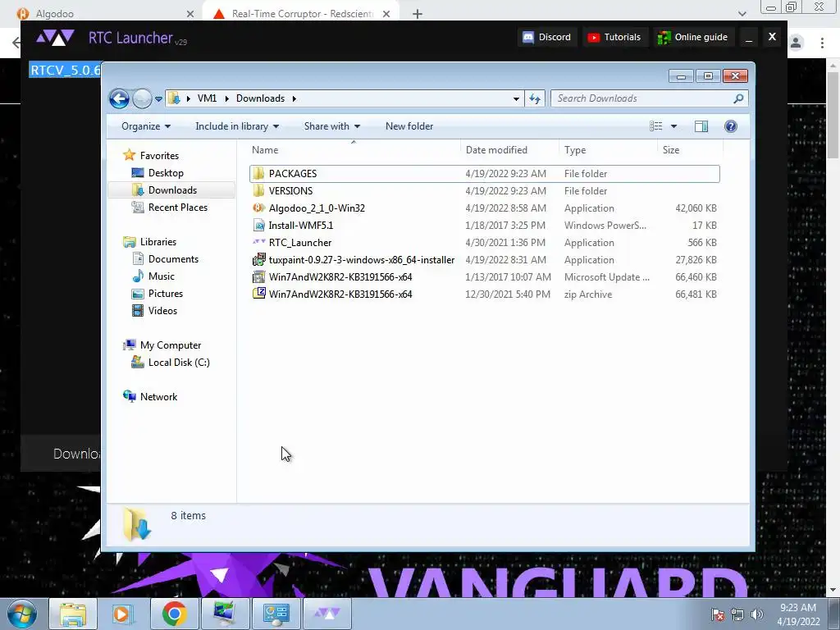Click the Chrome profile avatar icon

[x=796, y=43]
